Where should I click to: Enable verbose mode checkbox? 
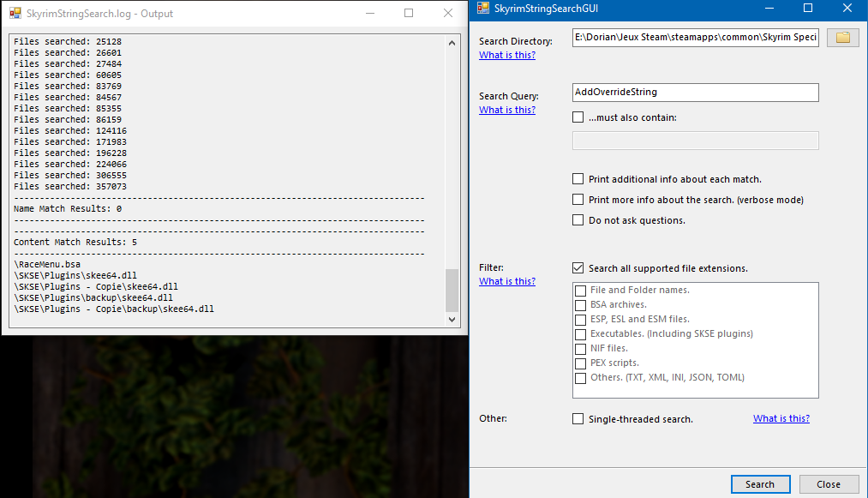click(x=578, y=200)
